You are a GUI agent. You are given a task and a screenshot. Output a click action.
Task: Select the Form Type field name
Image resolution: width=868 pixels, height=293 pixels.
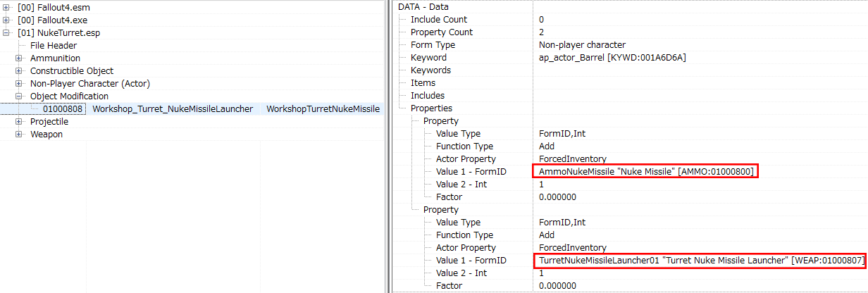pos(433,45)
